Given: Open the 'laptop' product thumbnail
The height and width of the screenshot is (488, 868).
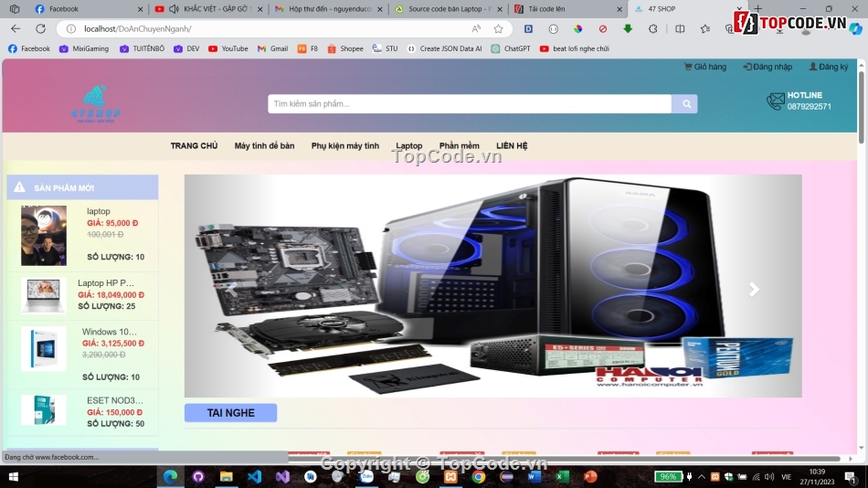Looking at the screenshot, I should tap(44, 236).
